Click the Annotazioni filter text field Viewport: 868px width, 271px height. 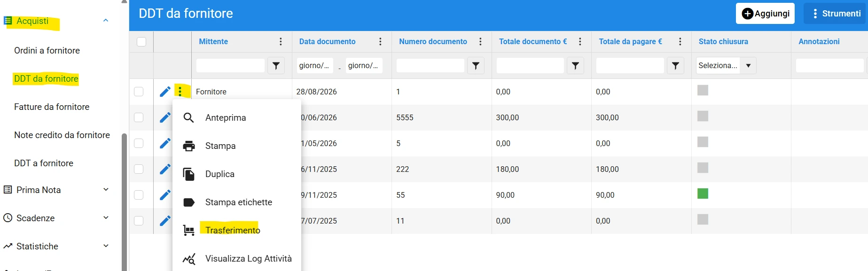pyautogui.click(x=830, y=66)
